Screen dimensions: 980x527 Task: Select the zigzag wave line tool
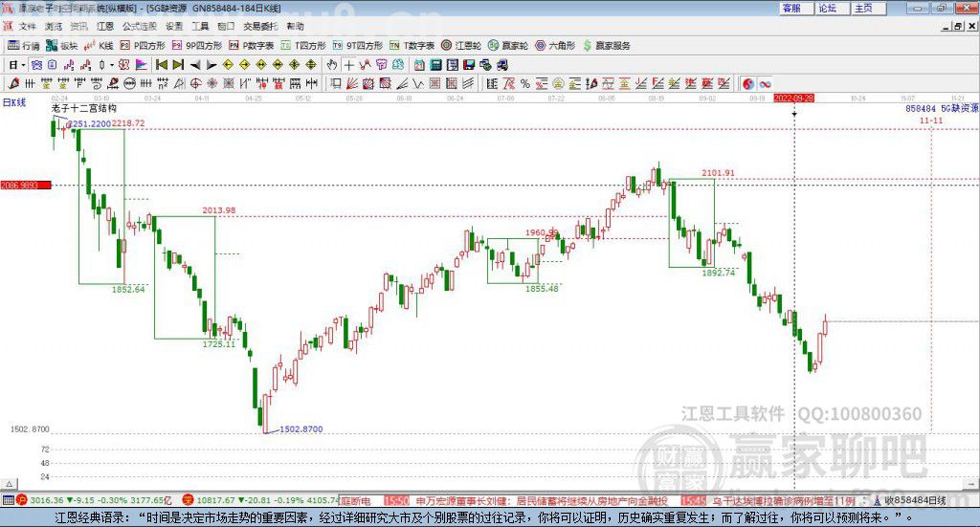tap(418, 83)
